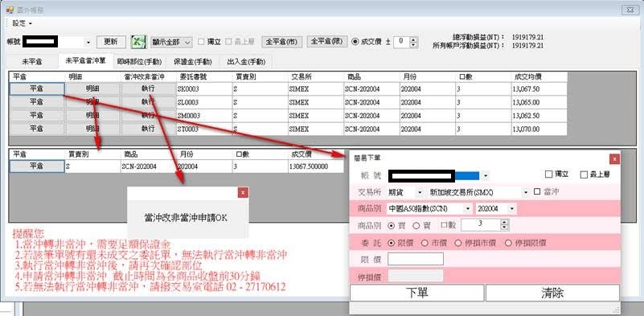Click 明細 button for order SK0003
The height and width of the screenshot is (316, 644).
(x=92, y=88)
